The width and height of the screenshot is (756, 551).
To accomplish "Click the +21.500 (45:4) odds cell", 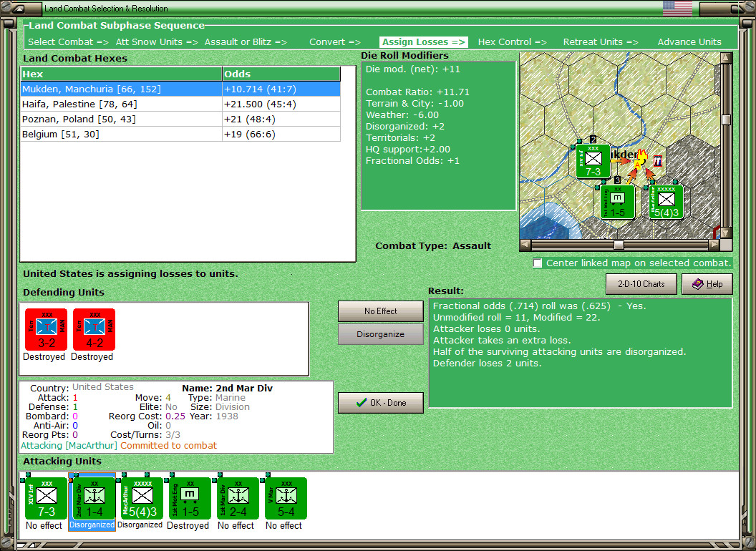I will pyautogui.click(x=281, y=104).
